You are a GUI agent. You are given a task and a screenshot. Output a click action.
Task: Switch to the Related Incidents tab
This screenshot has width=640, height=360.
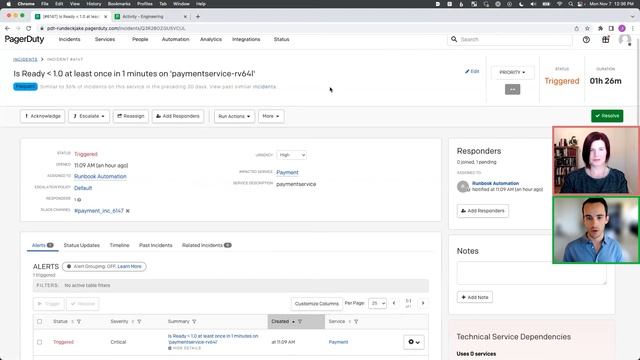click(207, 245)
